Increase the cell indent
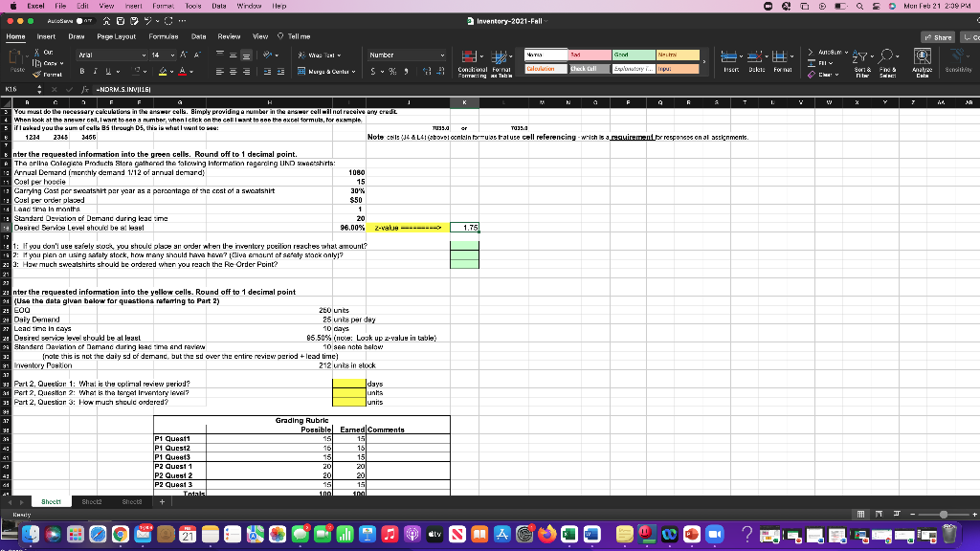This screenshot has height=551, width=980. [280, 71]
